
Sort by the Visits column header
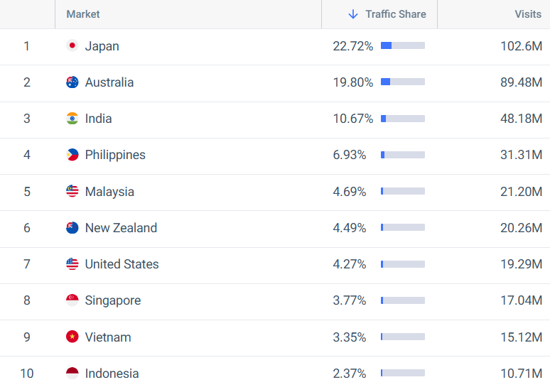point(528,14)
